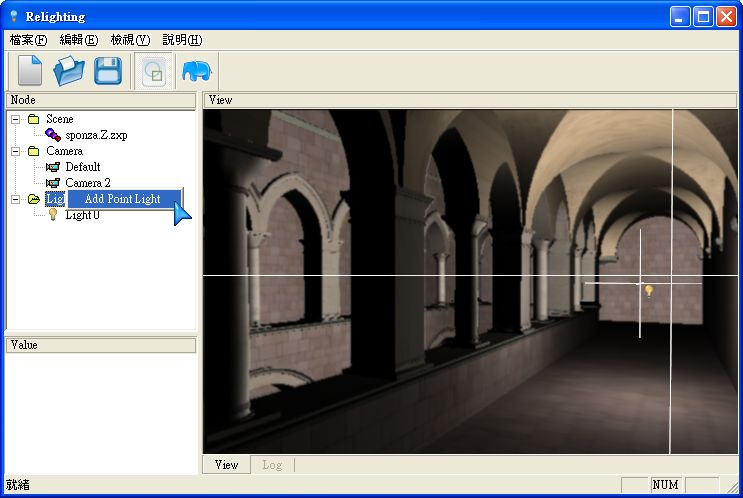Select the light bulb gizmo in viewport
The width and height of the screenshot is (743, 498).
[649, 290]
